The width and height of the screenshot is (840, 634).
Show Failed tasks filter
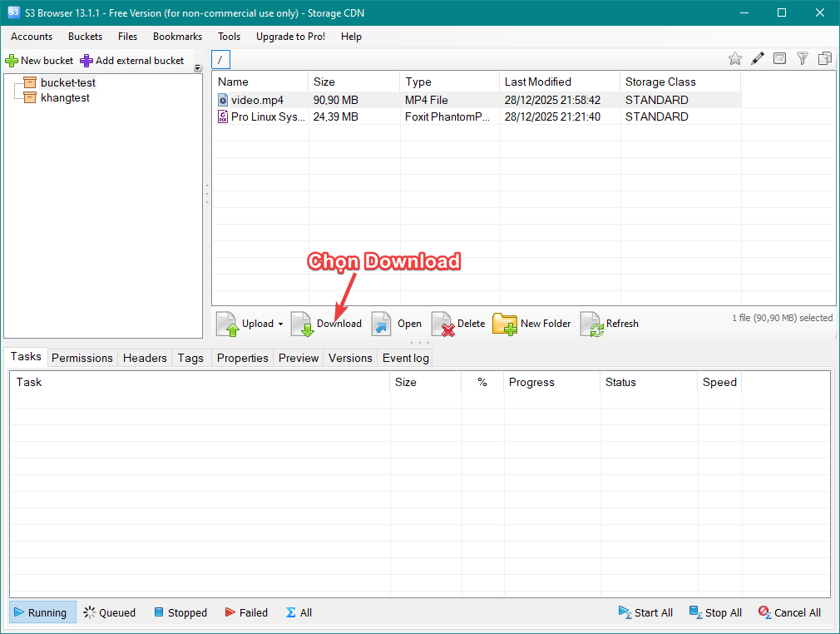point(246,612)
